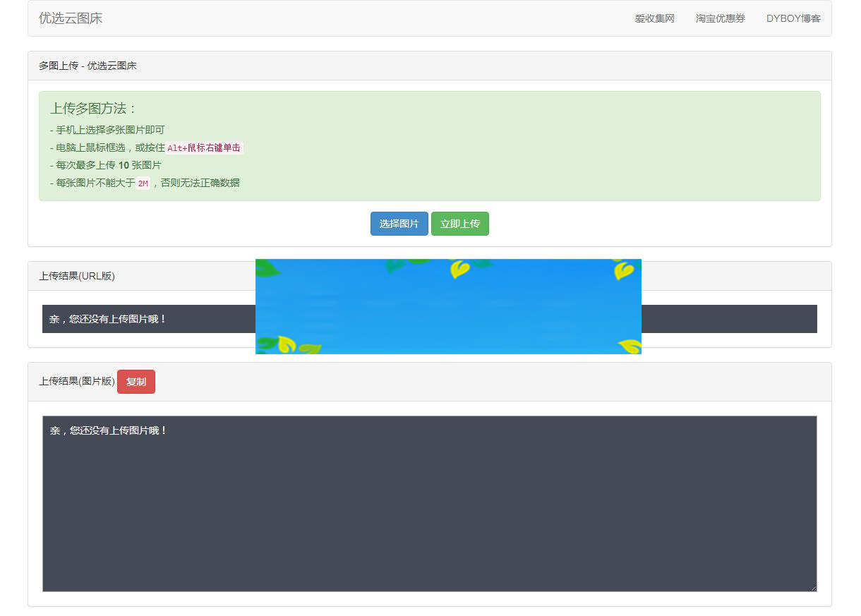Click the bold 10 in upload limit text

124,166
